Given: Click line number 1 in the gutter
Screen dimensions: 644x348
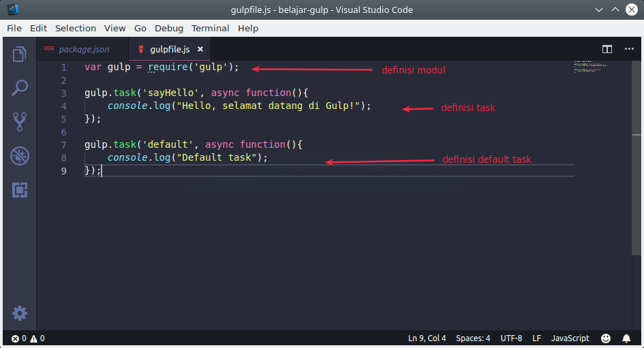Looking at the screenshot, I should click(63, 67).
